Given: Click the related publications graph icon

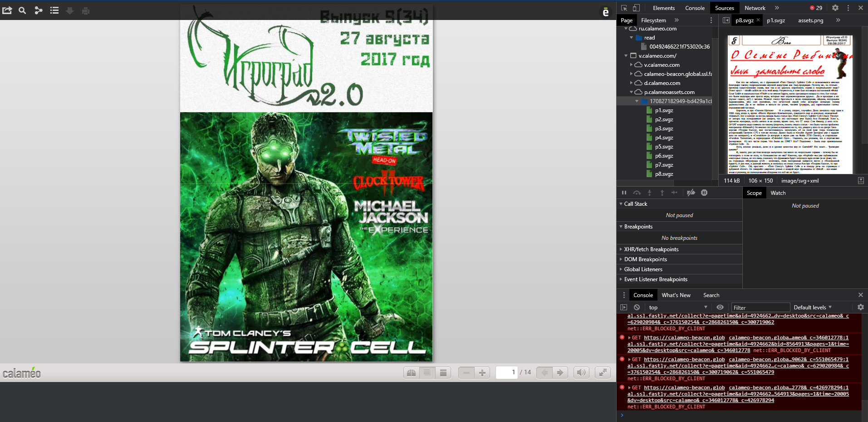Looking at the screenshot, I should (39, 10).
